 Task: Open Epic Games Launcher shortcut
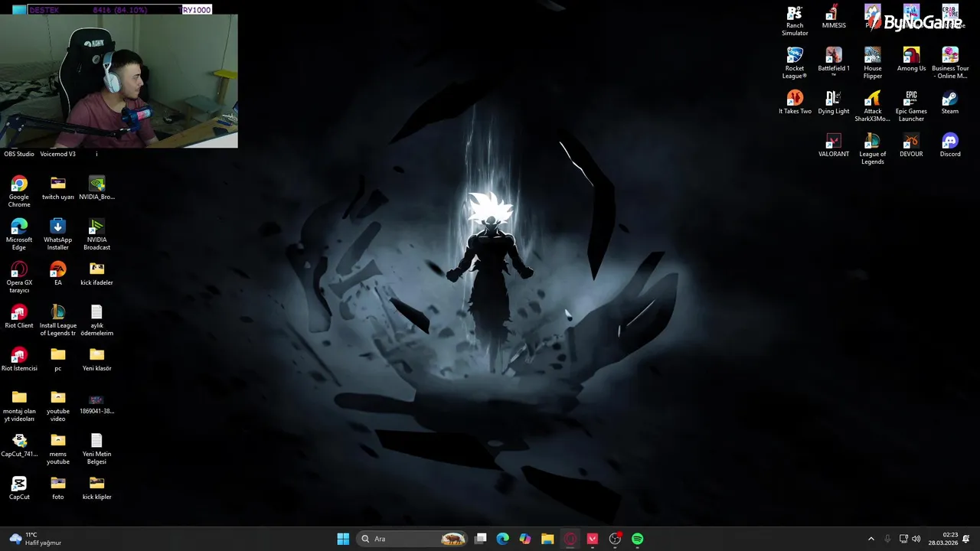tap(911, 106)
